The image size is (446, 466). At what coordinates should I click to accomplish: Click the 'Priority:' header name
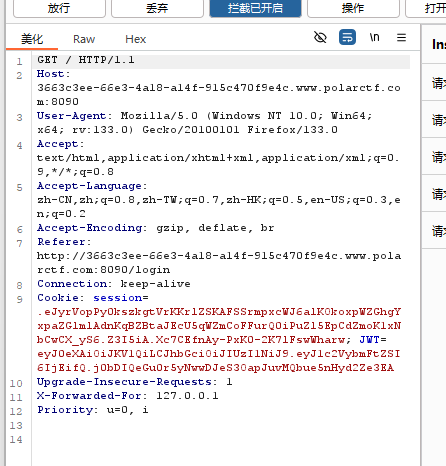coord(67,410)
